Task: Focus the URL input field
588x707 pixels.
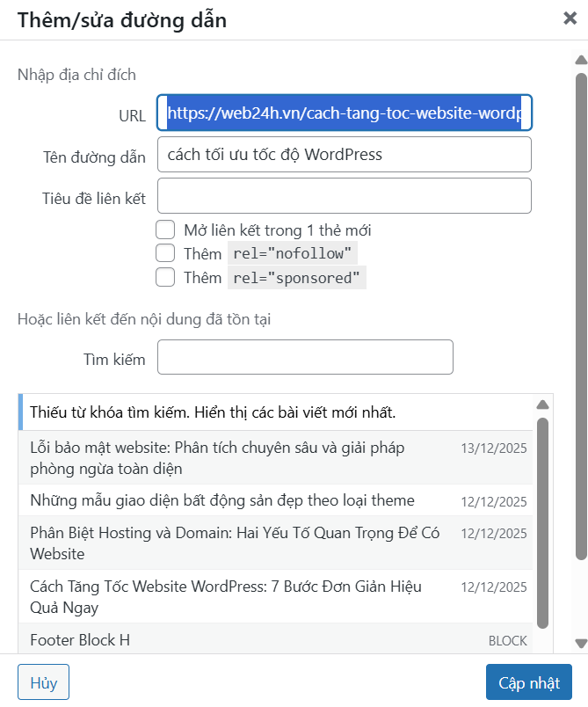Action: (343, 113)
